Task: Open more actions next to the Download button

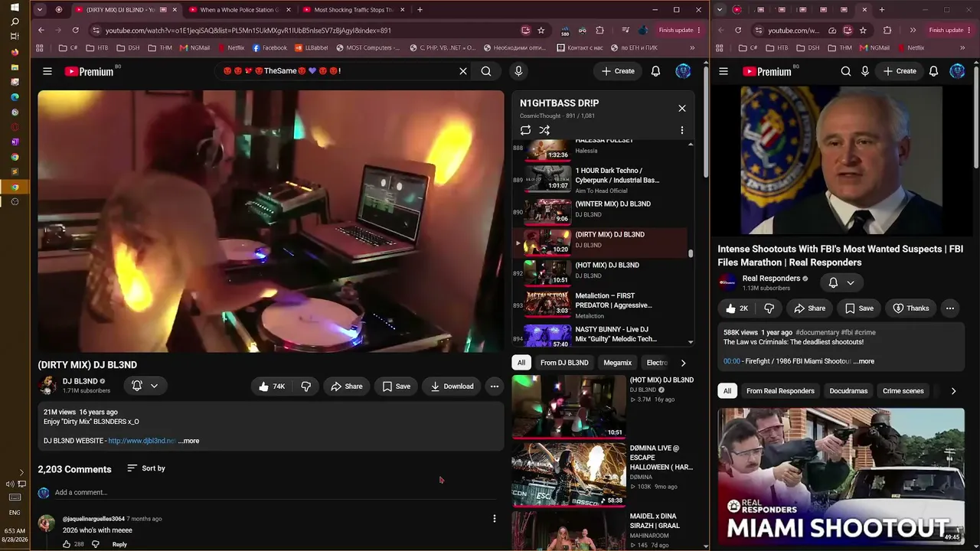Action: coord(495,386)
